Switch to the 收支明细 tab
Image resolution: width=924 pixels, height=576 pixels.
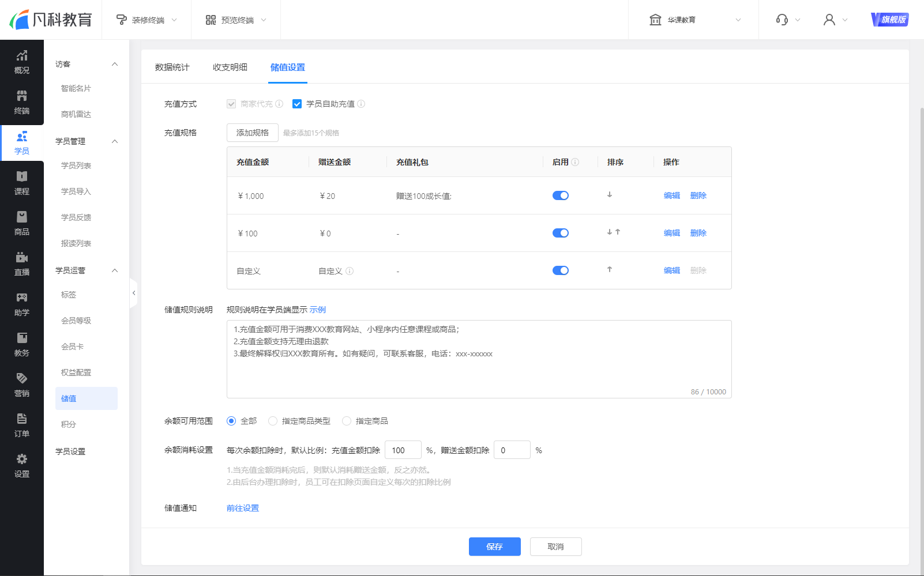pos(230,67)
